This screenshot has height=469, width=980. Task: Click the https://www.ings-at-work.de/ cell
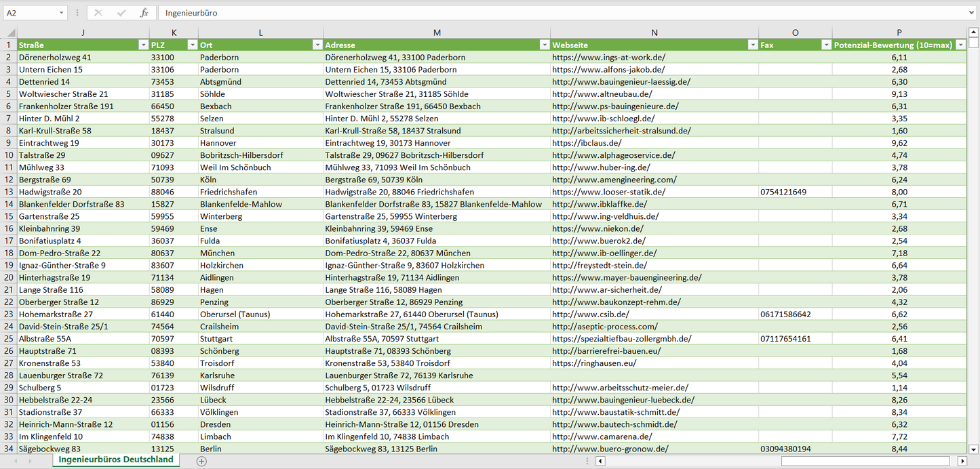click(x=608, y=58)
